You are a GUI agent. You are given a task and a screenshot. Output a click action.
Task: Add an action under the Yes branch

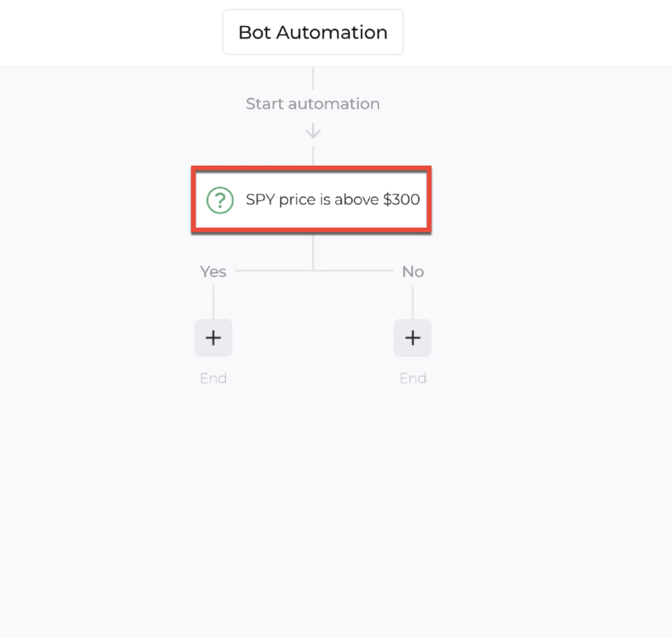click(213, 338)
